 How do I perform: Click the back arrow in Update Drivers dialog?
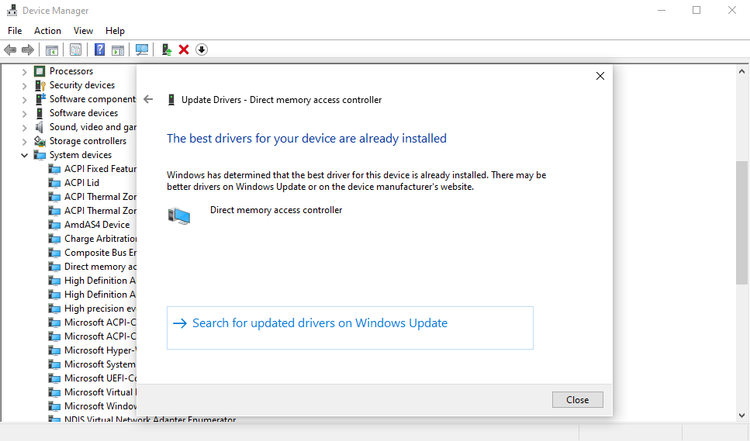[x=148, y=99]
